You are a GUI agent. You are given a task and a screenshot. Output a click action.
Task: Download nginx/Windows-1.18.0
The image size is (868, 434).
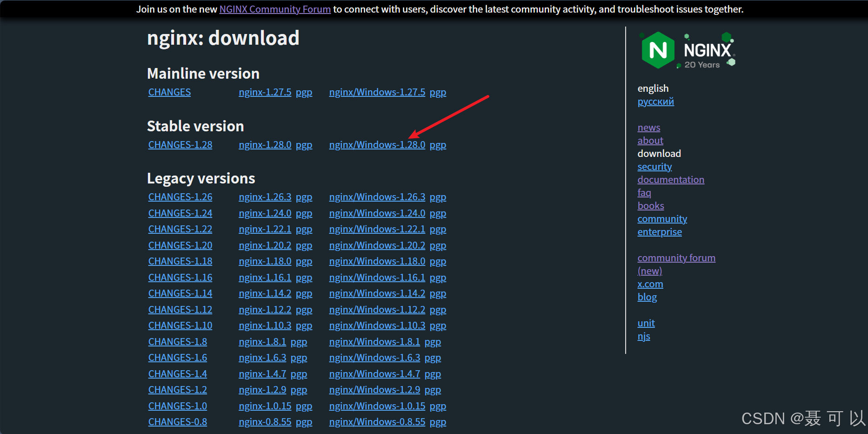tap(377, 261)
